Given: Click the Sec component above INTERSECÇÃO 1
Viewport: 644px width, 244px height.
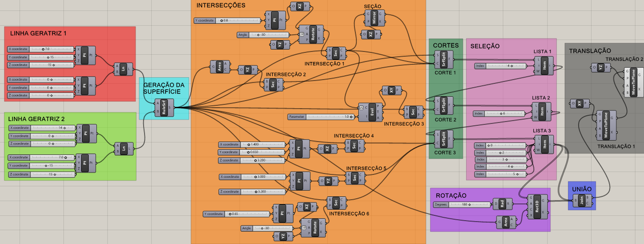Looking at the screenshot, I should 336,53.
